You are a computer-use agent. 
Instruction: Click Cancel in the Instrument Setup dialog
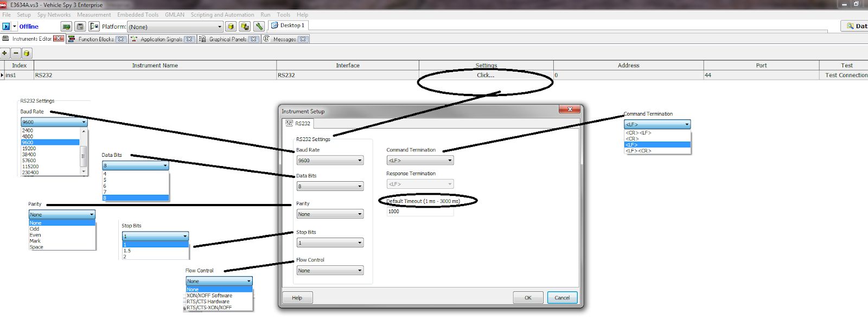tap(562, 298)
